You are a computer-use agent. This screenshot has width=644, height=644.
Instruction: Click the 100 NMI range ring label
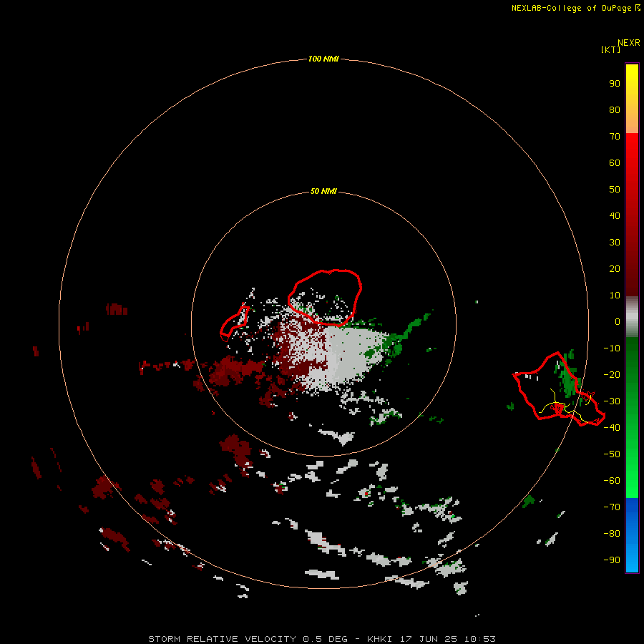pos(323,59)
